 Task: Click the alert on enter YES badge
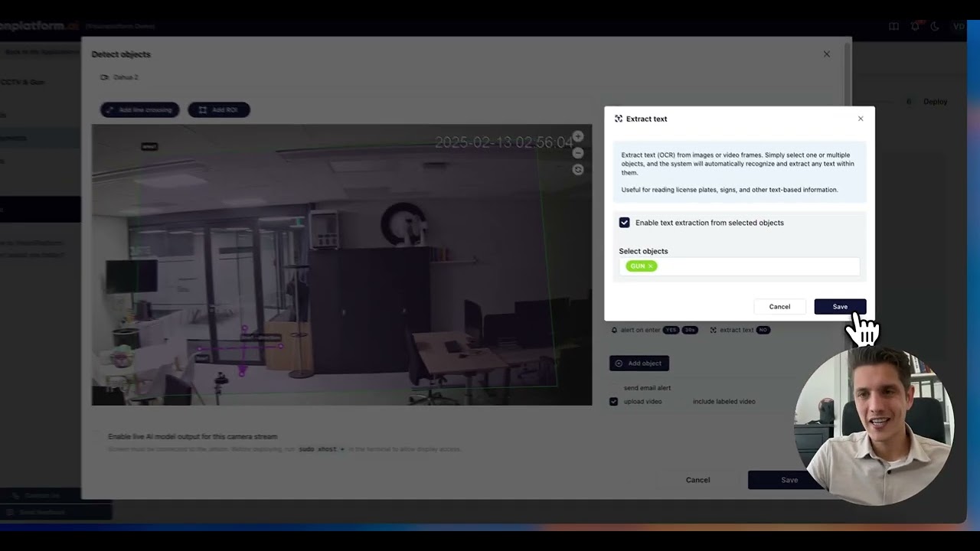click(671, 331)
